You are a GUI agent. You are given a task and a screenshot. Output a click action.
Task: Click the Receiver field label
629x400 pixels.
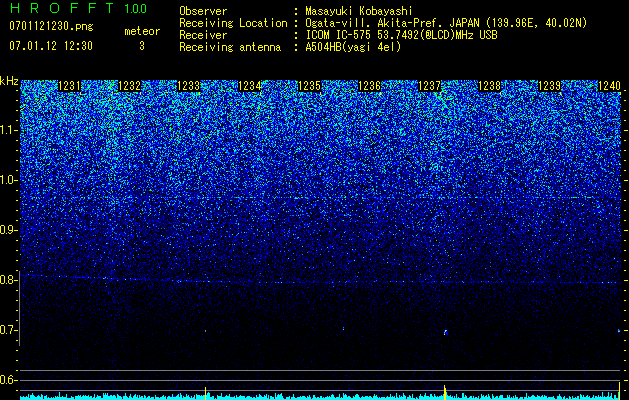[x=203, y=35]
